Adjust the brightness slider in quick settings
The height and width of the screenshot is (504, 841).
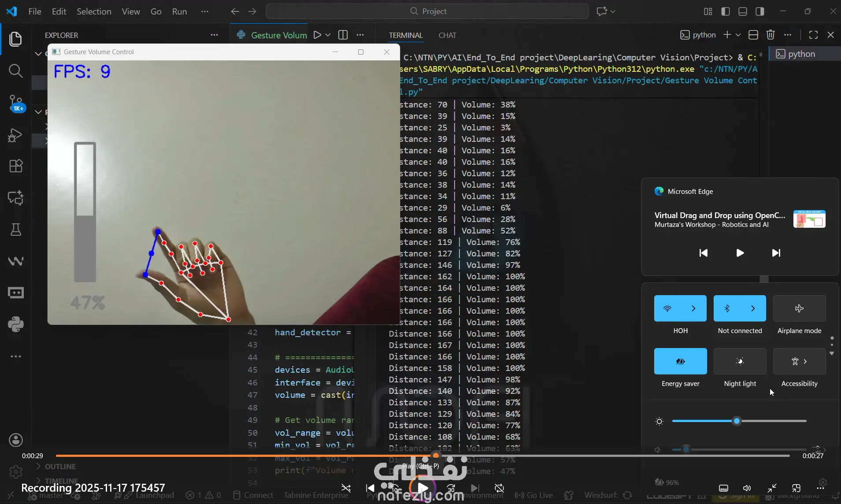pos(739,421)
